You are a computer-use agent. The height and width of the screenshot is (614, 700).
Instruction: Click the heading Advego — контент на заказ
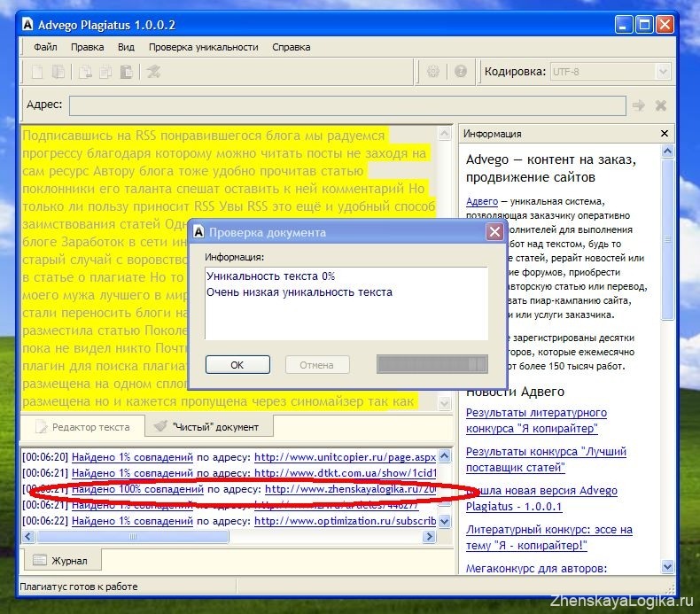(x=551, y=168)
